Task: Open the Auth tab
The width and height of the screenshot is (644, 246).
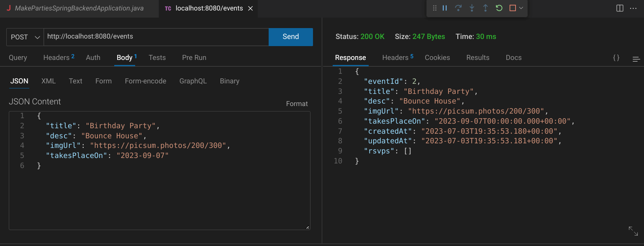Action: [93, 57]
